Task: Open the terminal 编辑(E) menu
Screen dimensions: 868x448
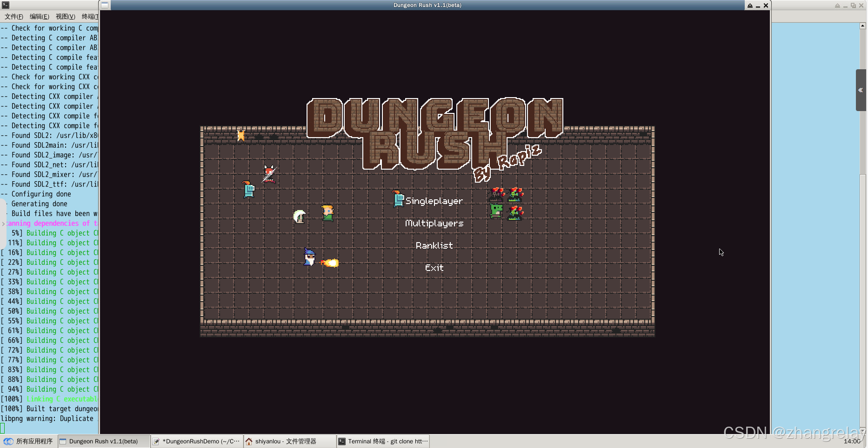Action: point(40,17)
